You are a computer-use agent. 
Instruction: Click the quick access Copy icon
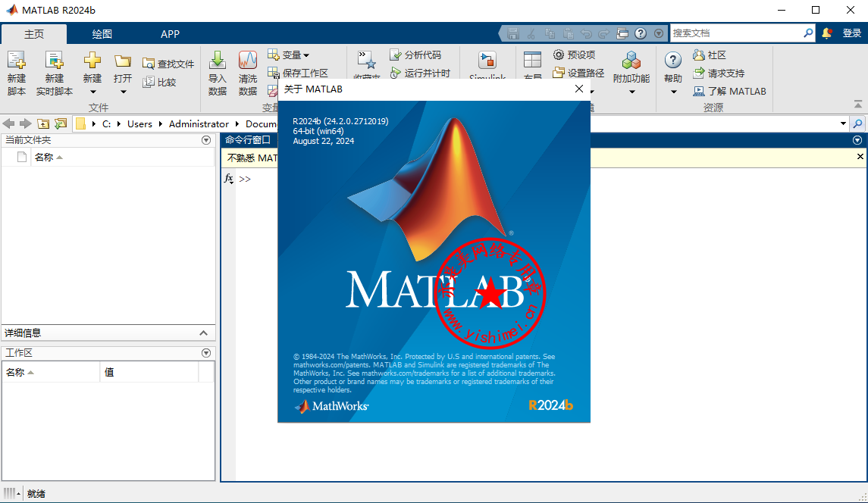pyautogui.click(x=550, y=34)
